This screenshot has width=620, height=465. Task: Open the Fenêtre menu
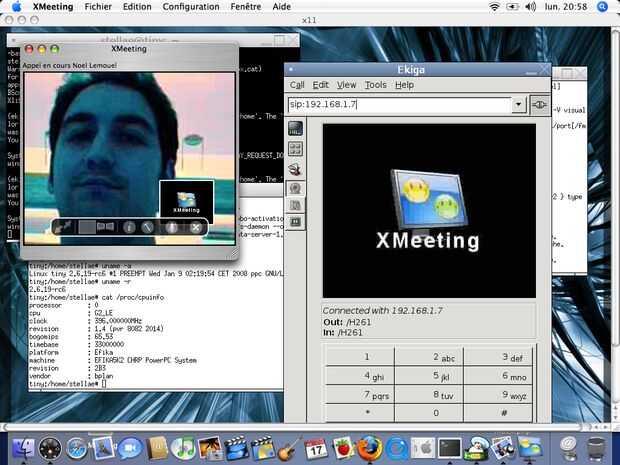point(246,7)
